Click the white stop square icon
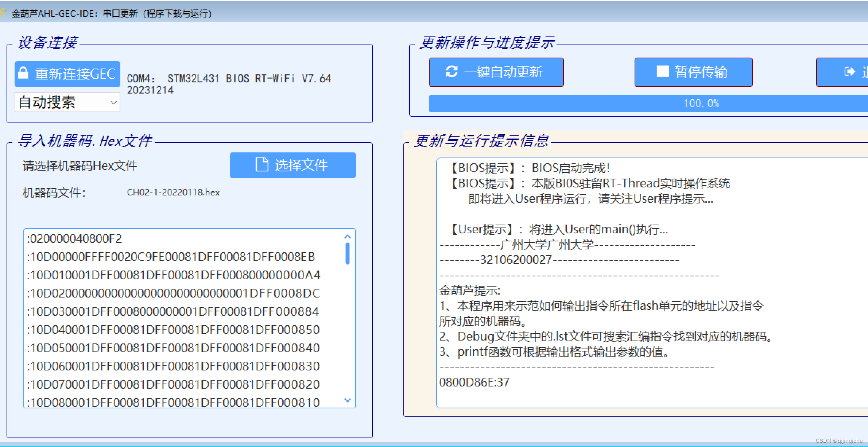 coord(662,71)
